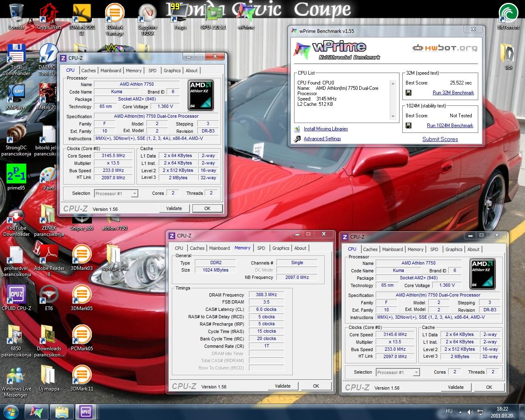Switch to Caches tab in top-left CPU-Z window
Image resolution: width=525 pixels, height=420 pixels.
tap(88, 71)
